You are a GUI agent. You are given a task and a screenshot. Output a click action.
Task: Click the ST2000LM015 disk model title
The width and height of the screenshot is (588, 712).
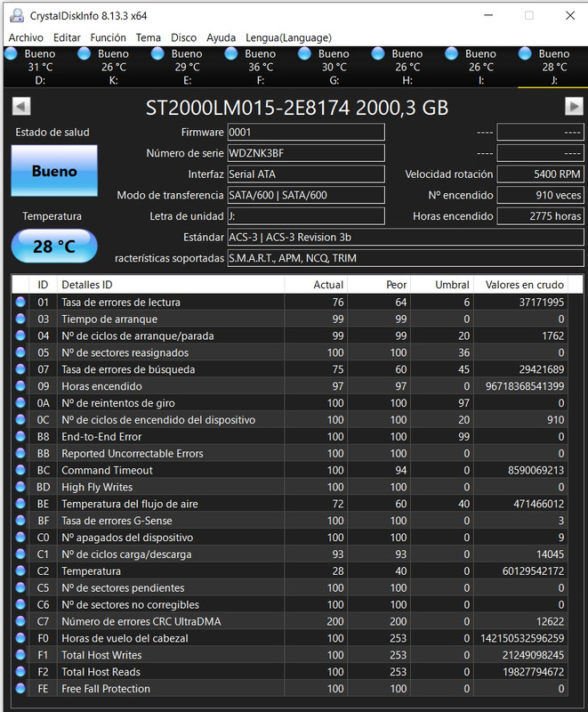(x=297, y=108)
